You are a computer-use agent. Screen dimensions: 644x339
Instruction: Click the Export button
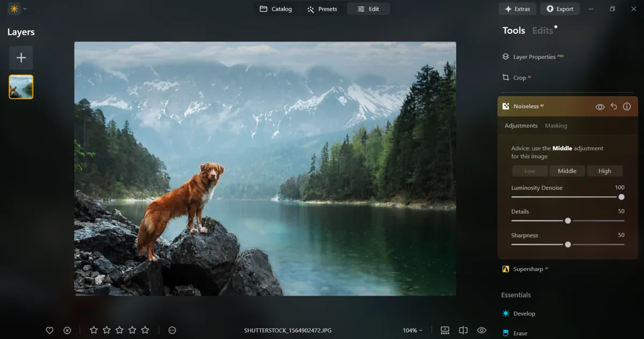point(560,9)
